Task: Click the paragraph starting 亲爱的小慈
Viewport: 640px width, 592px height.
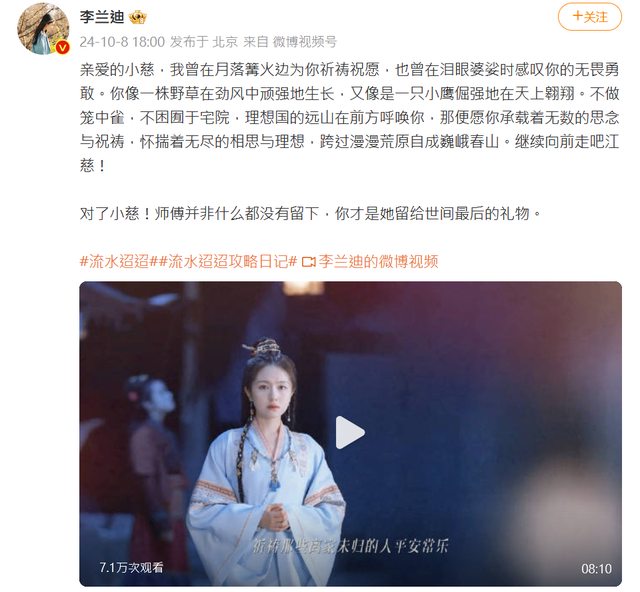Action: coord(350,118)
